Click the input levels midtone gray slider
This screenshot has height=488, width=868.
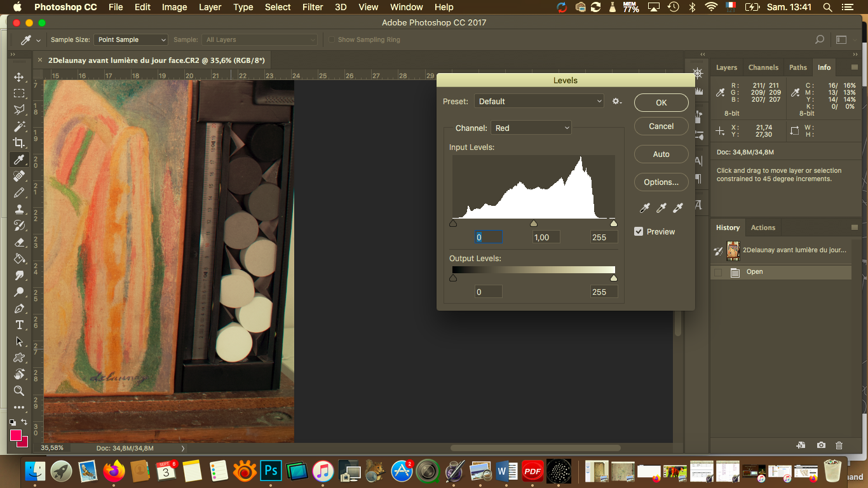(534, 223)
